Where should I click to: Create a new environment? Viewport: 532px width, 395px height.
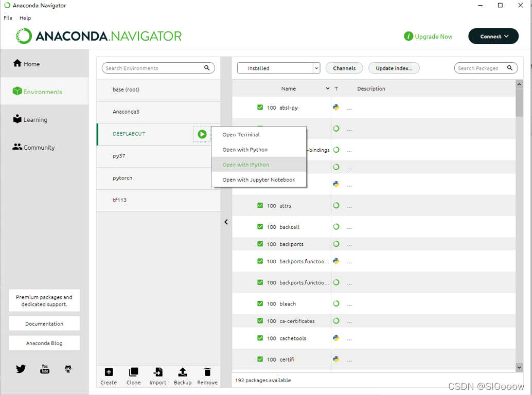pyautogui.click(x=109, y=376)
